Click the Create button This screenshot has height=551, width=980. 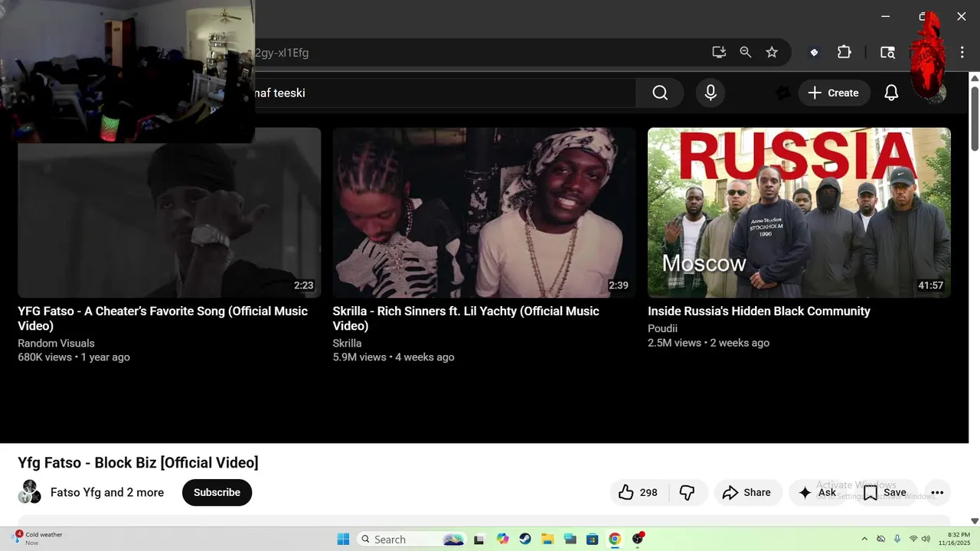[835, 93]
